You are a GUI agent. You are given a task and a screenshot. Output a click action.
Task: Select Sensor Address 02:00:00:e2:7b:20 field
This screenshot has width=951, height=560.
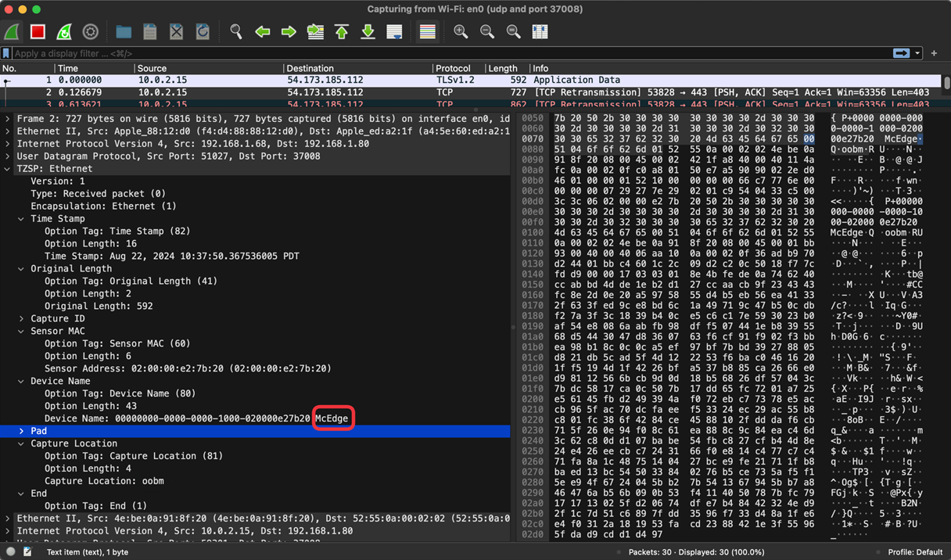point(188,368)
